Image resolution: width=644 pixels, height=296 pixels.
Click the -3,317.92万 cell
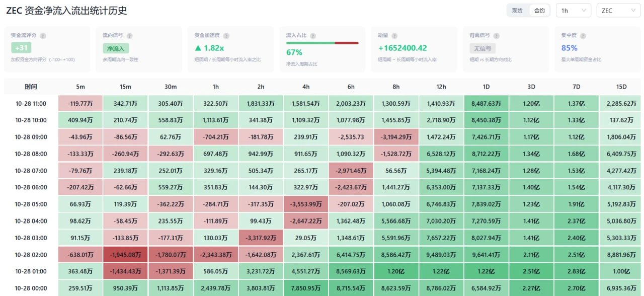point(261,238)
